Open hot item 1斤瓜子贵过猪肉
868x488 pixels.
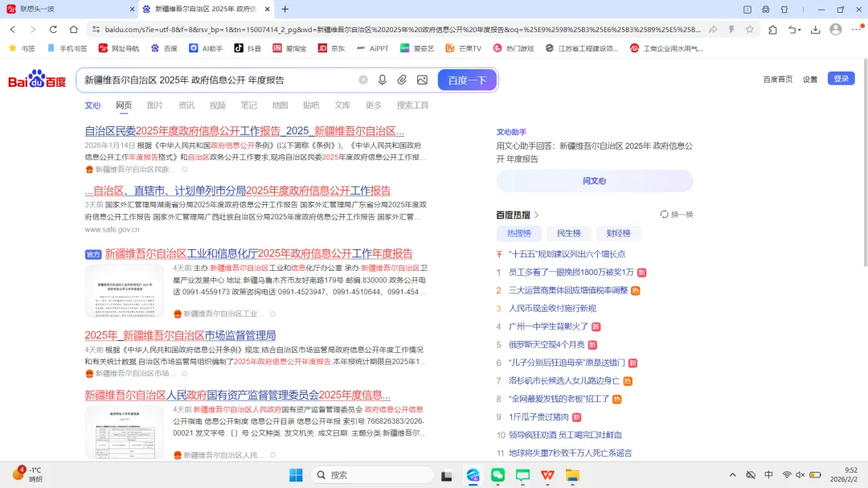(538, 417)
